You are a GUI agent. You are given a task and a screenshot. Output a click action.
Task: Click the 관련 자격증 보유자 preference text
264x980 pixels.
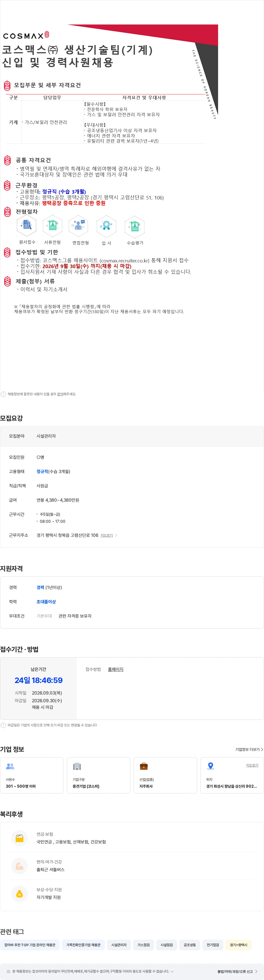(75, 616)
